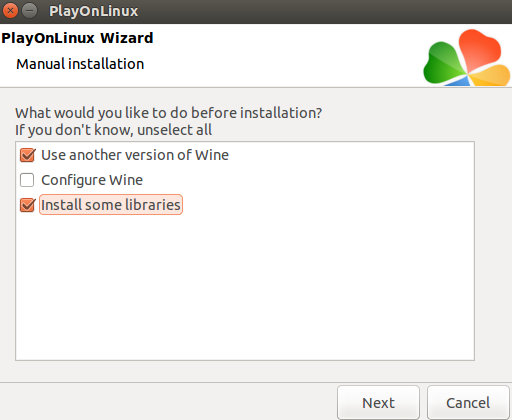Uncheck the Install some libraries checkbox

pyautogui.click(x=27, y=205)
